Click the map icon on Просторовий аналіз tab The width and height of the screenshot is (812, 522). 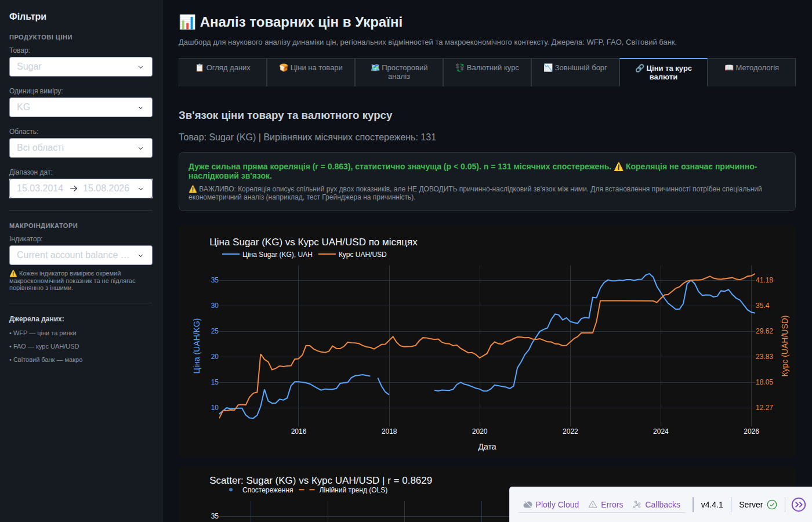point(375,68)
